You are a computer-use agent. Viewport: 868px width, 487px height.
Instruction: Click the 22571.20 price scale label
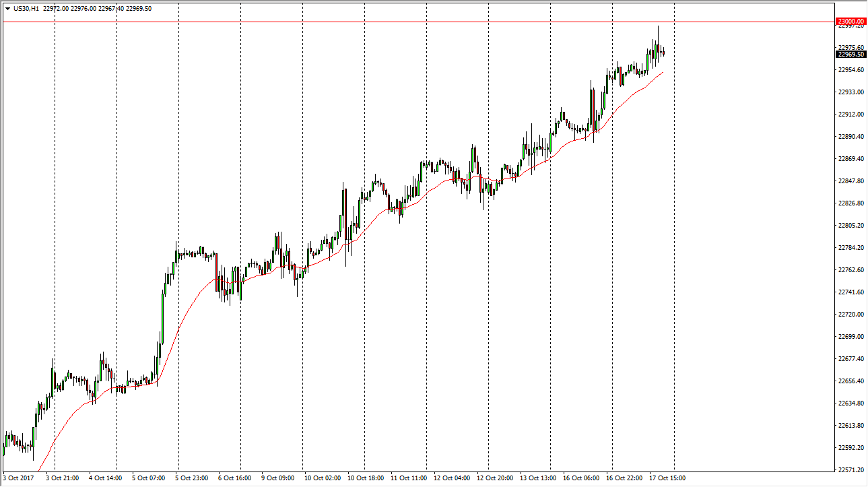pyautogui.click(x=850, y=470)
